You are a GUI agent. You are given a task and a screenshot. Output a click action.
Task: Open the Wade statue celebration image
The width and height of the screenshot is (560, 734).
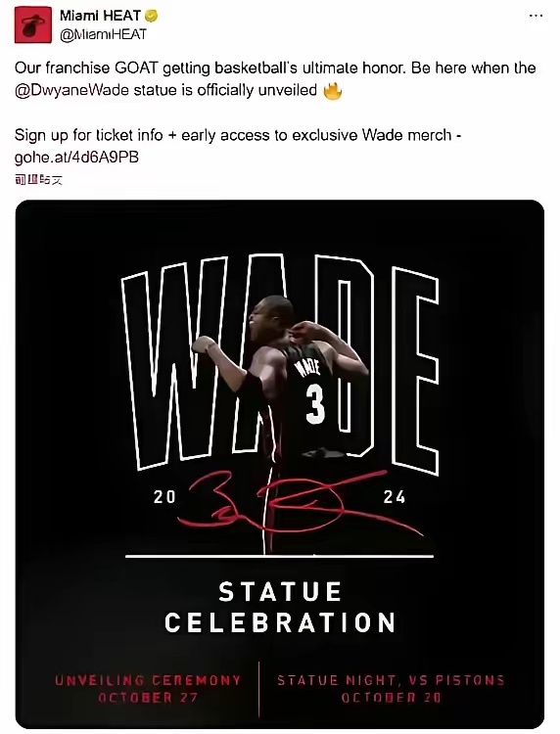tap(280, 464)
